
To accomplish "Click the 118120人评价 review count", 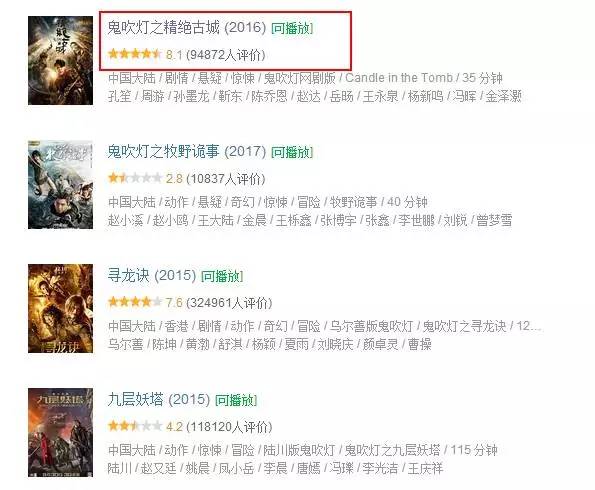I will click(229, 427).
